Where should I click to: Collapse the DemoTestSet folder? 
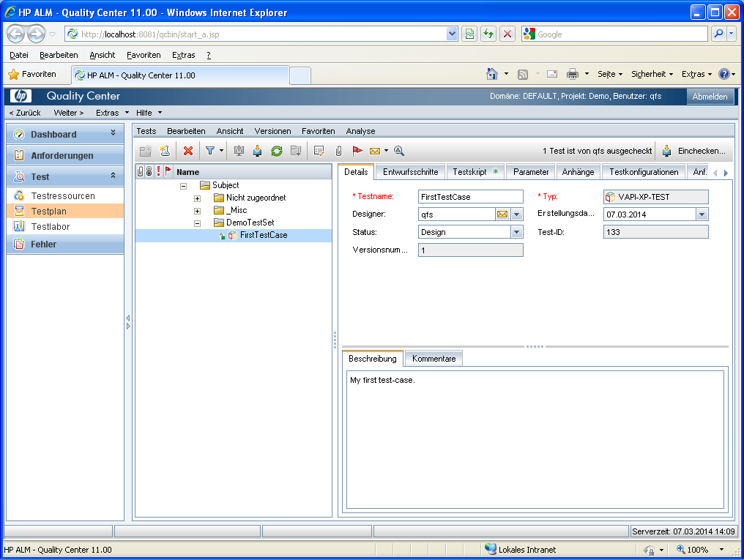pos(198,223)
